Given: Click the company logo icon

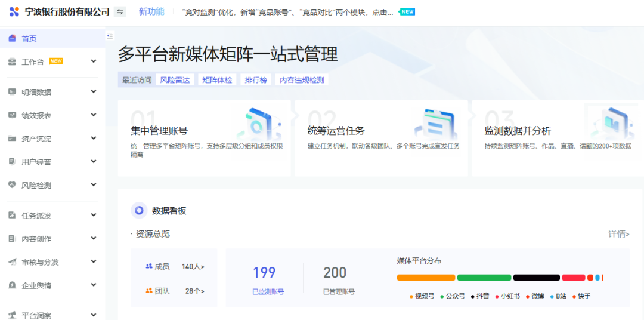Looking at the screenshot, I should pyautogui.click(x=14, y=11).
